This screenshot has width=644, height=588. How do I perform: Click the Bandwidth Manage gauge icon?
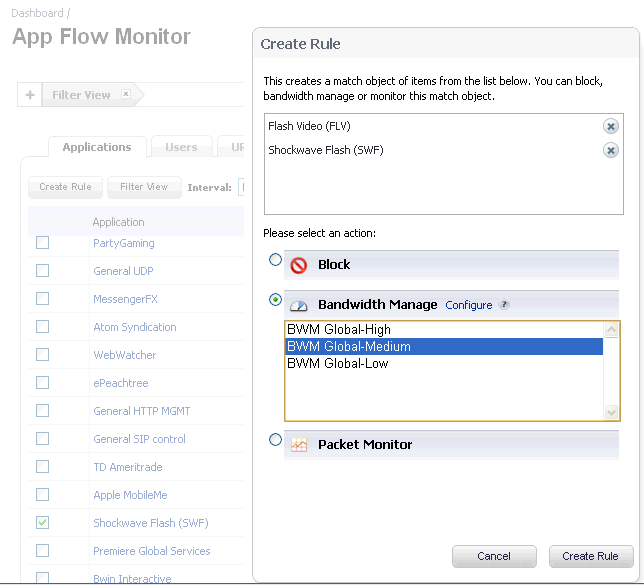pyautogui.click(x=298, y=305)
